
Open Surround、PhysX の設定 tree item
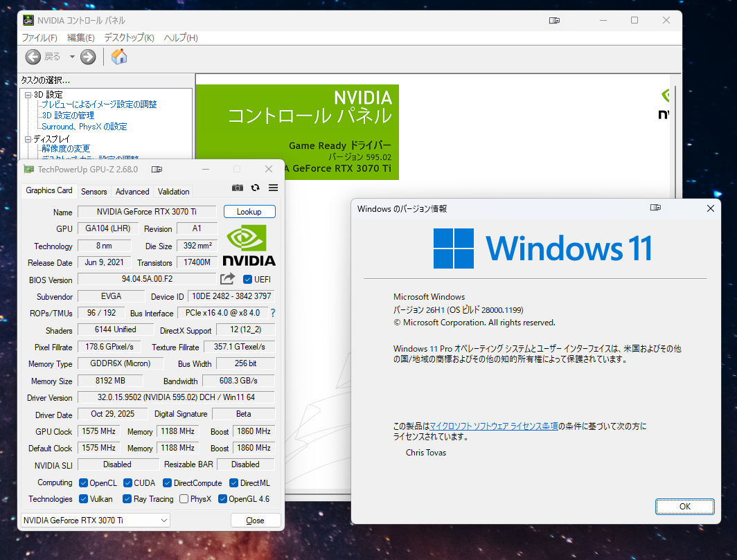click(84, 127)
